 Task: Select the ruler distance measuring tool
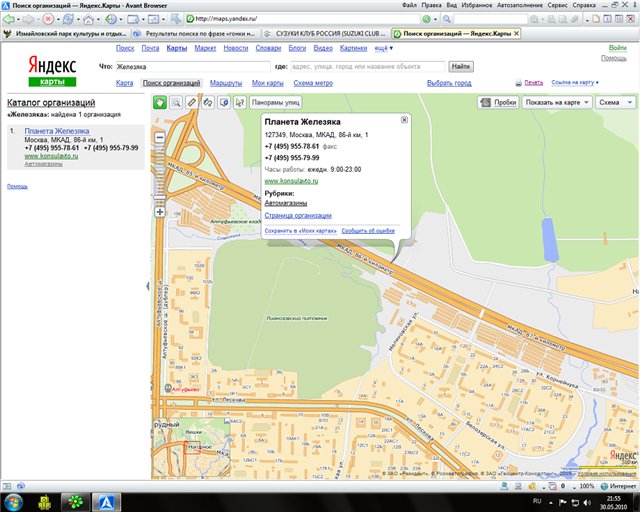click(x=192, y=102)
